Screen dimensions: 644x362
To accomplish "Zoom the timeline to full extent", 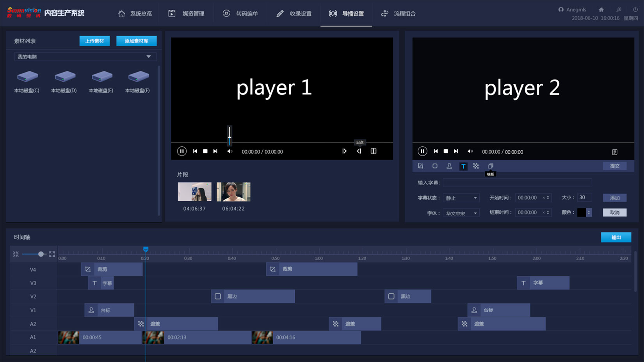I will click(x=52, y=254).
